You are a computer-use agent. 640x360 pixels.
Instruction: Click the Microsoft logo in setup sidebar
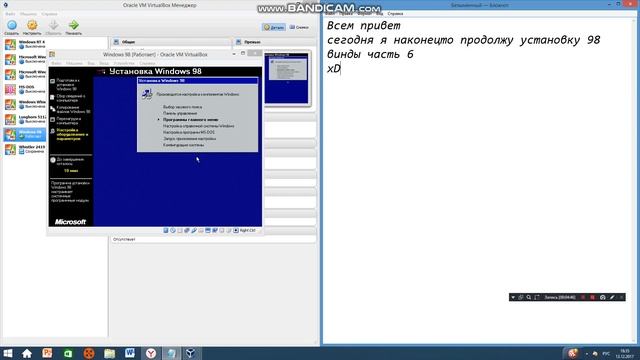tap(70, 222)
